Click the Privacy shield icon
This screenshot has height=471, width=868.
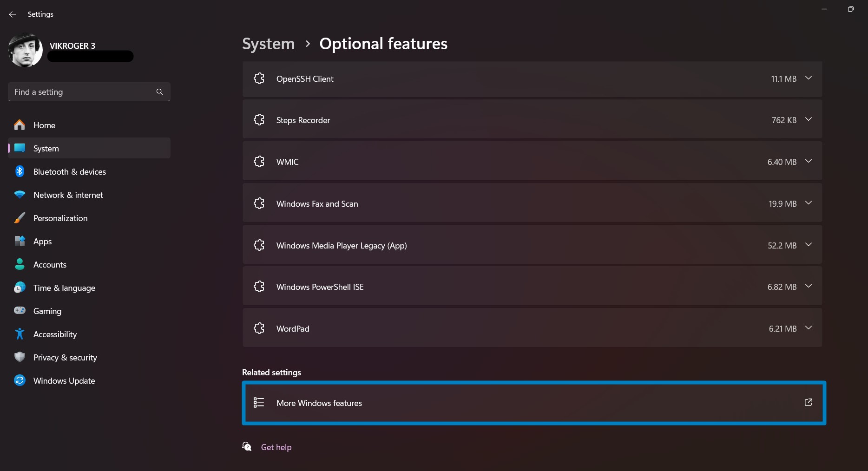tap(20, 357)
